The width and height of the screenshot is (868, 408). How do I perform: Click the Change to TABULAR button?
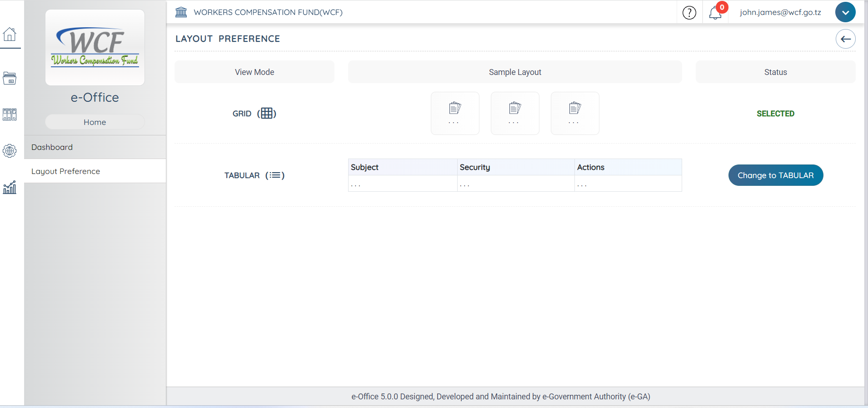pos(775,175)
